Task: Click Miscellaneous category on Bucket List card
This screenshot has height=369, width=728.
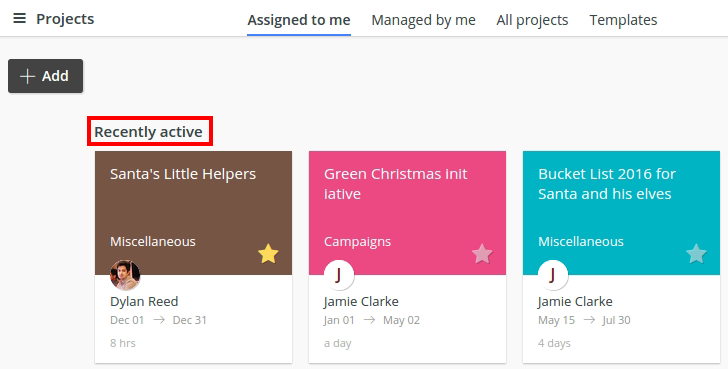Action: tap(581, 241)
